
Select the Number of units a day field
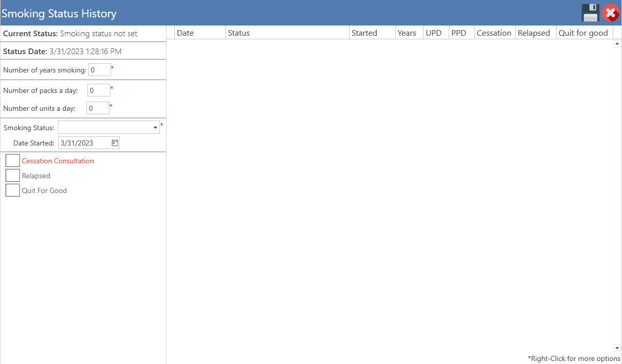click(x=98, y=108)
